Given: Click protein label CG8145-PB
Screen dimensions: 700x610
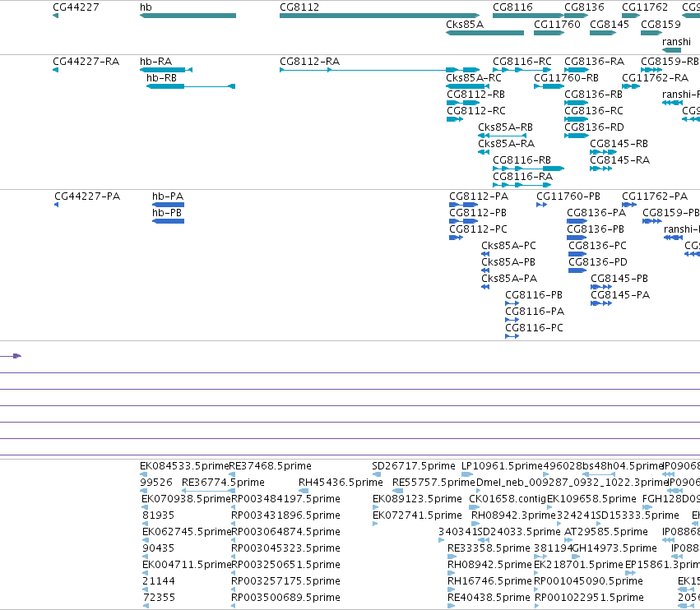Looking at the screenshot, I should (619, 279).
